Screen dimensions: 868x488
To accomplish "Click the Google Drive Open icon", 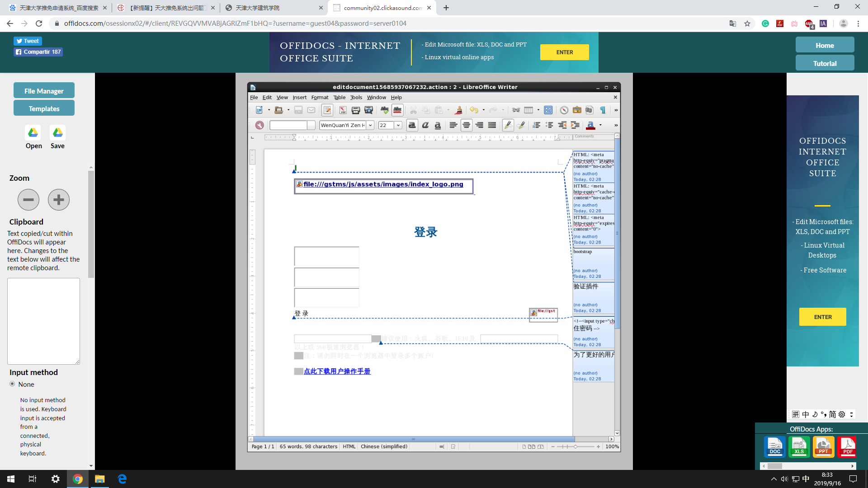I will click(33, 133).
